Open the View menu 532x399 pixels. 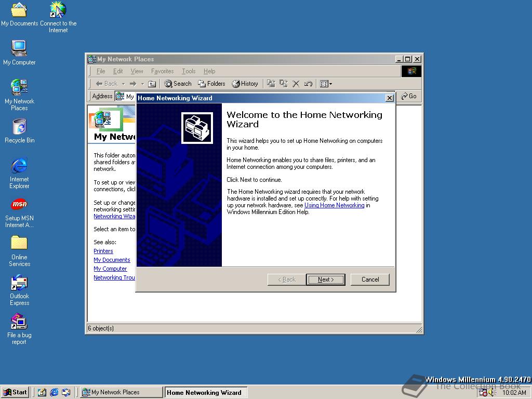pos(137,71)
